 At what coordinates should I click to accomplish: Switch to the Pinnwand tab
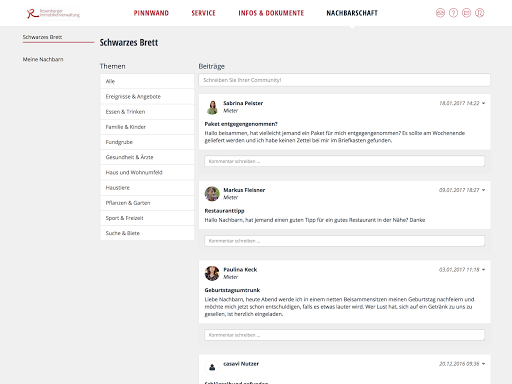pyautogui.click(x=151, y=13)
